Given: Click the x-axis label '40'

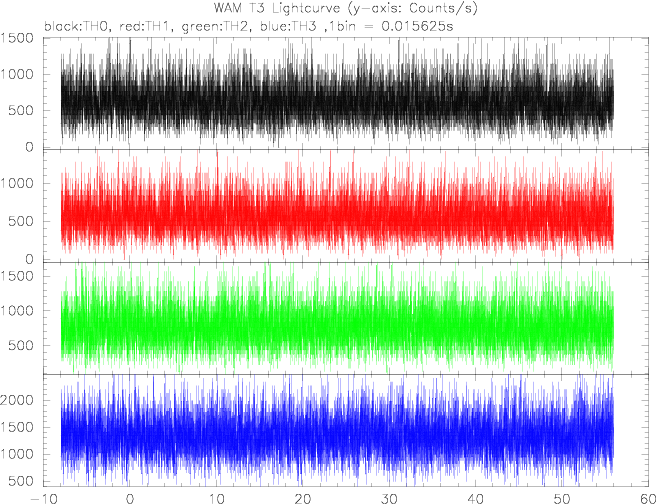Looking at the screenshot, I should (475, 499).
